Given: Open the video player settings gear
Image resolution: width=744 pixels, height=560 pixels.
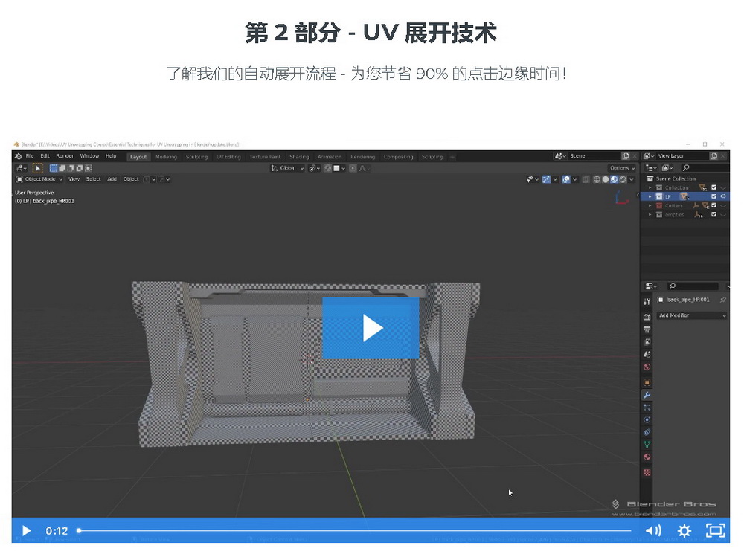Looking at the screenshot, I should [x=684, y=530].
